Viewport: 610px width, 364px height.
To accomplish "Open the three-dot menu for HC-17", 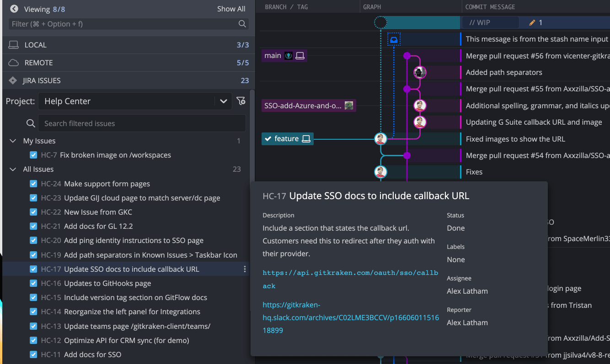I will [x=245, y=269].
